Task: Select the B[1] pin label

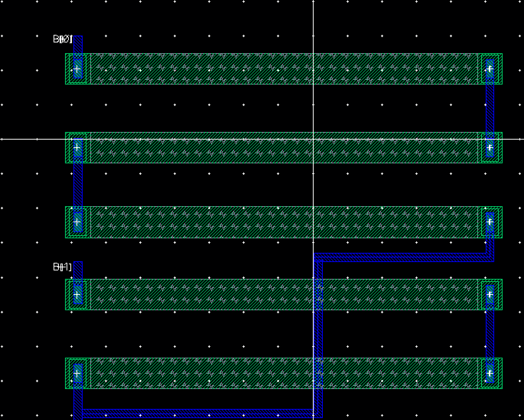Action: click(62, 267)
